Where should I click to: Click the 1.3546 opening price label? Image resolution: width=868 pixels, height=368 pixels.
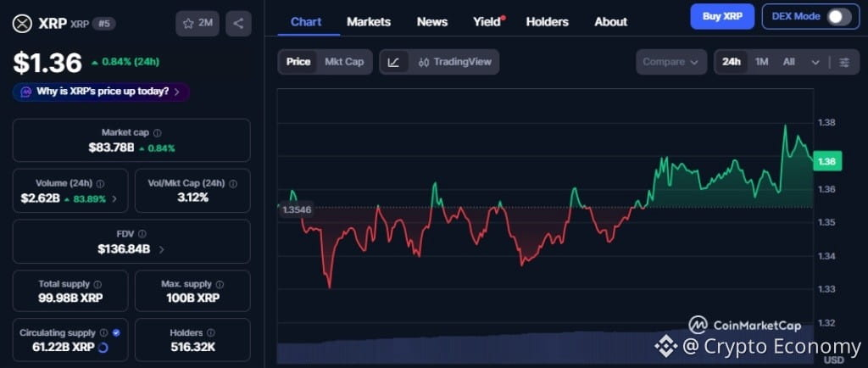297,209
